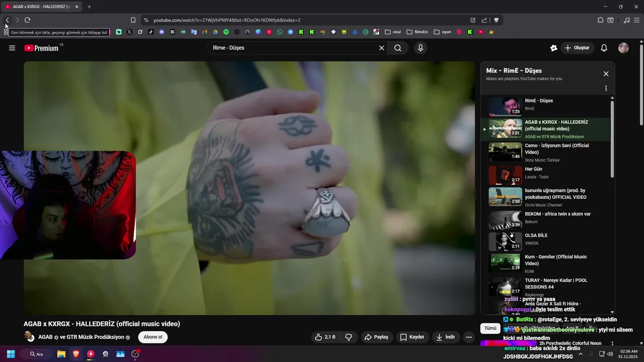Open the okul bookmarks folder
Image resolution: width=644 pixels, height=362 pixels.
(393, 32)
